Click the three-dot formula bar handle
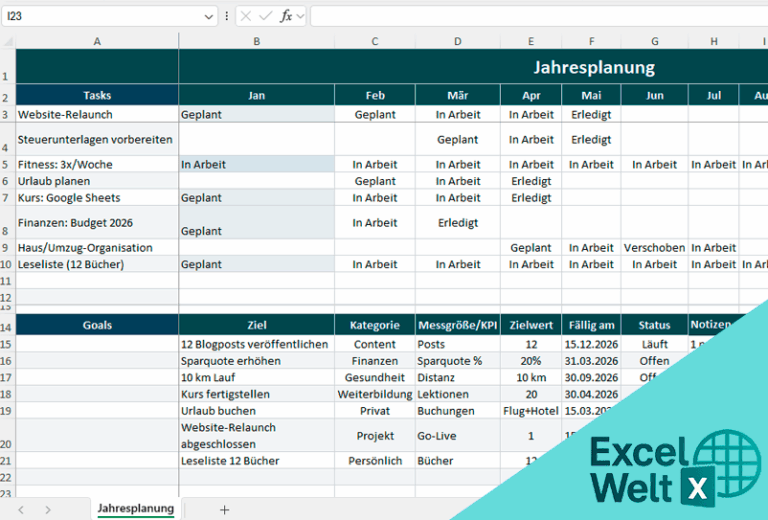 pos(226,16)
